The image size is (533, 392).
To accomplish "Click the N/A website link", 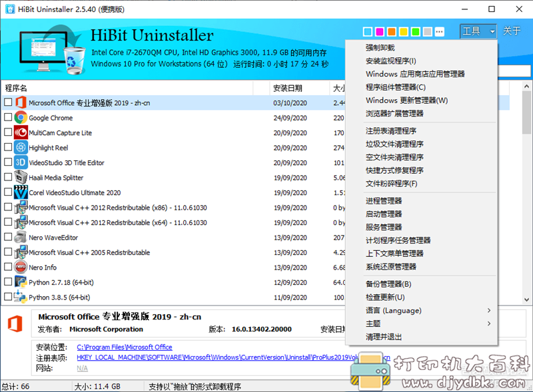I will pos(82,368).
